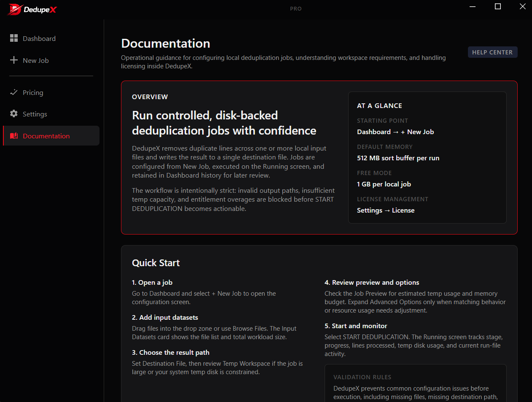Minimize the DedupeX window
The height and width of the screenshot is (402, 532).
(473, 6)
